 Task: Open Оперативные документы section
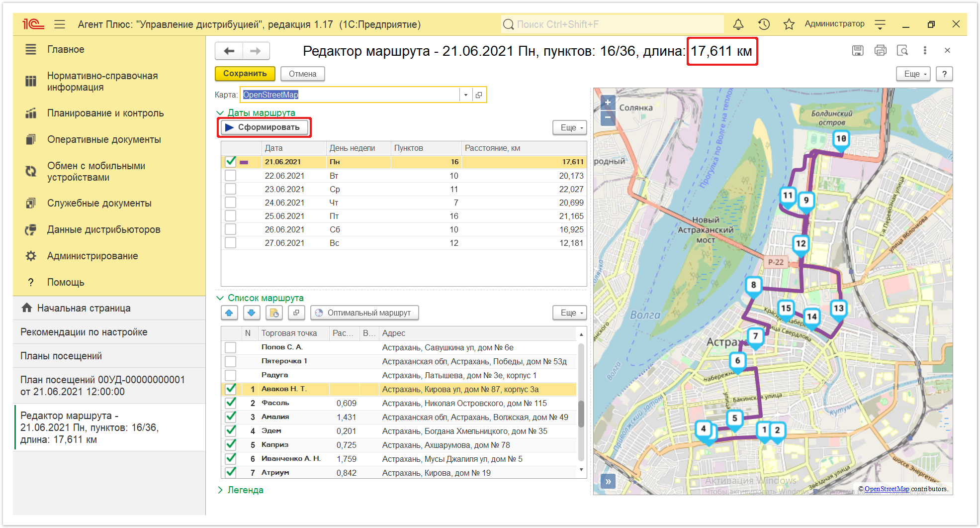coord(104,139)
